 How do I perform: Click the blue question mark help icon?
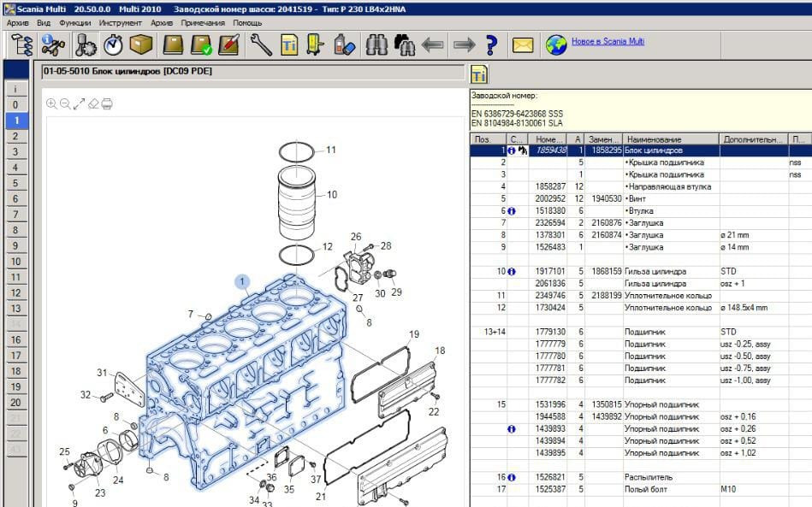coord(491,44)
